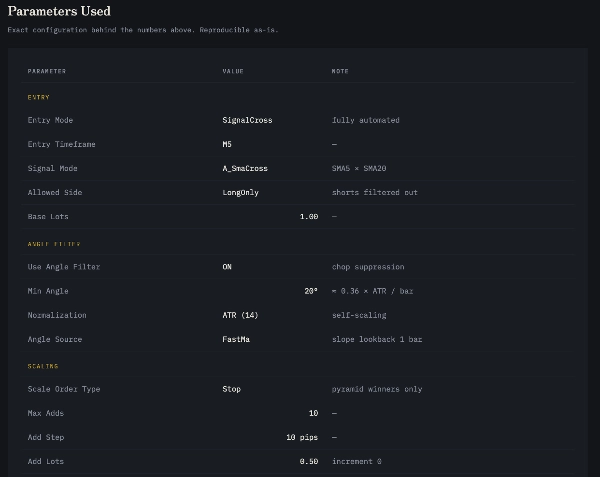
Task: Click the Base Lots parameter name
Action: 48,217
